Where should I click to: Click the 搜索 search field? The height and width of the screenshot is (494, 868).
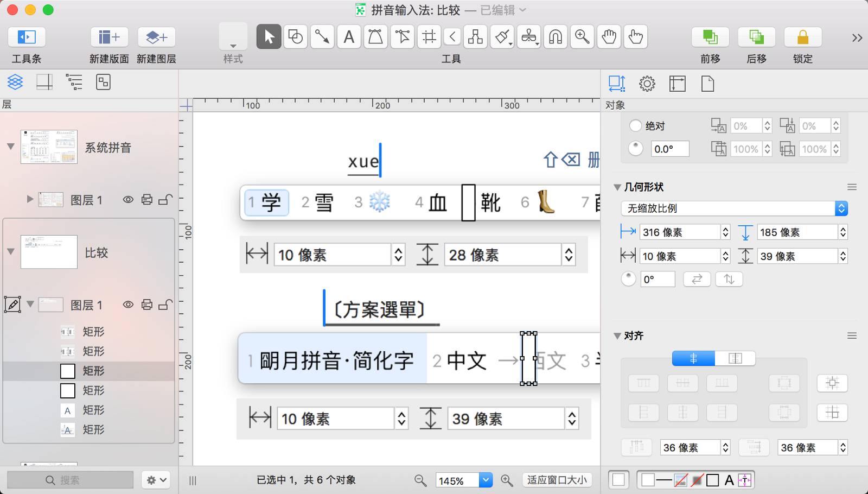(x=70, y=480)
